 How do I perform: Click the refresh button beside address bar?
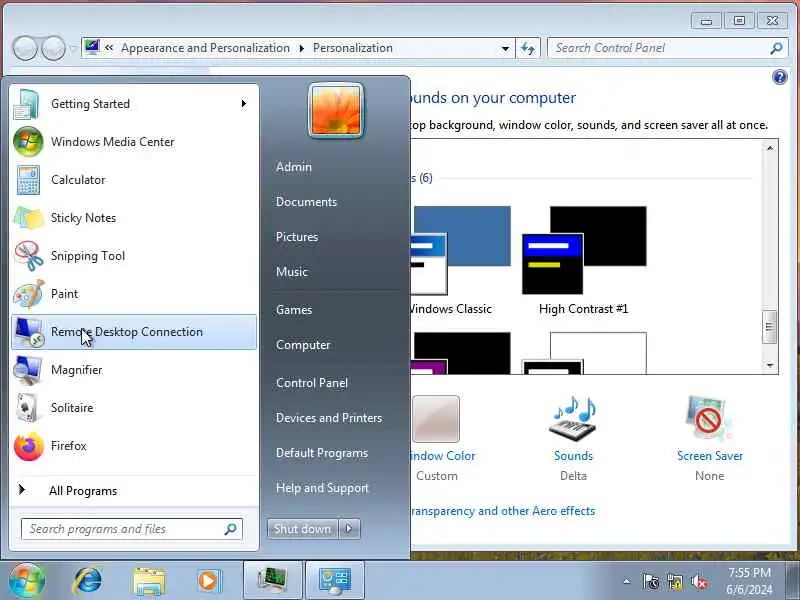click(x=528, y=48)
